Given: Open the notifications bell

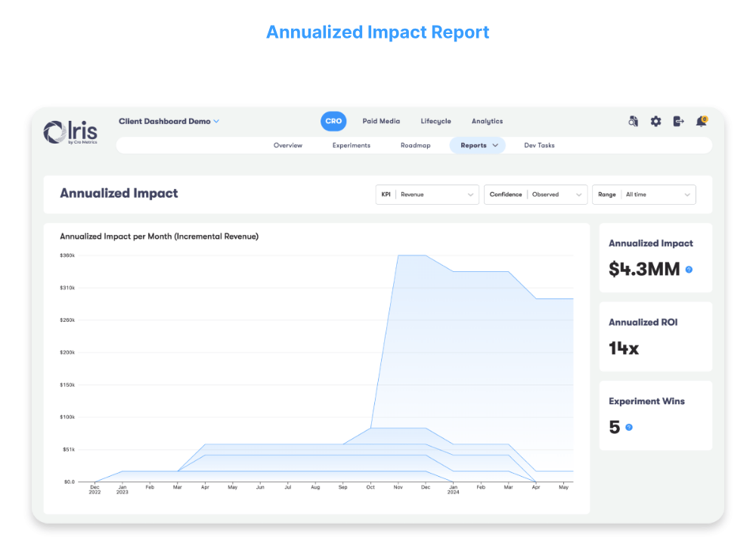Looking at the screenshot, I should tap(701, 121).
